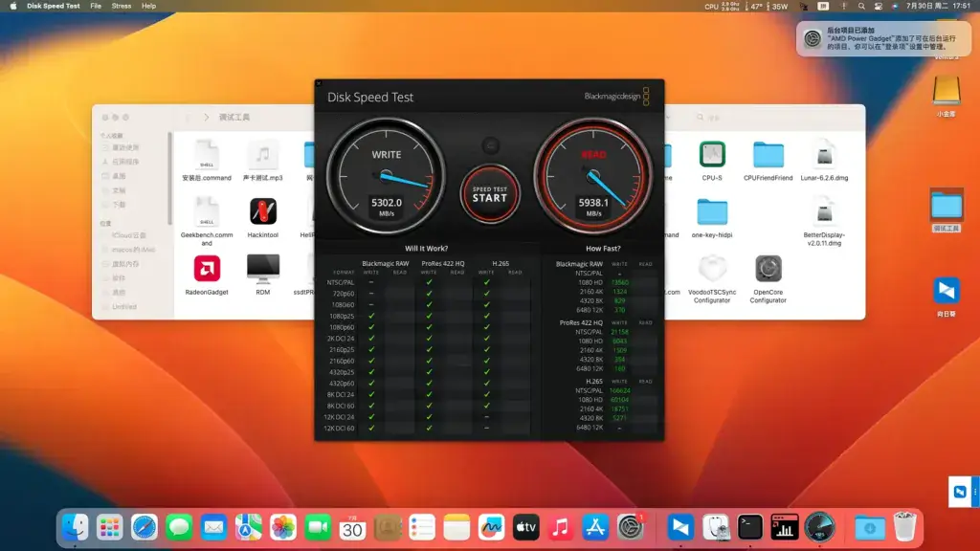Open Freeform from the dock
980x551 pixels.
491,528
